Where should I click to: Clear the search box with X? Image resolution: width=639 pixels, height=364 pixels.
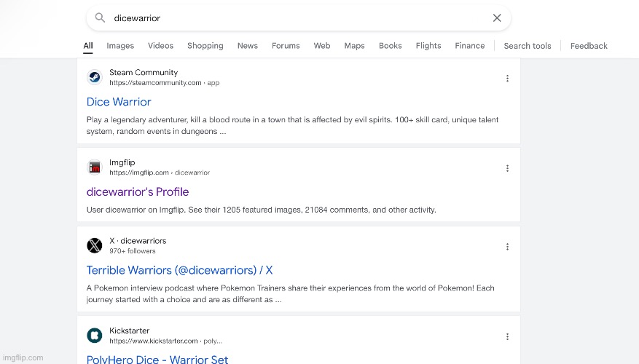[497, 18]
